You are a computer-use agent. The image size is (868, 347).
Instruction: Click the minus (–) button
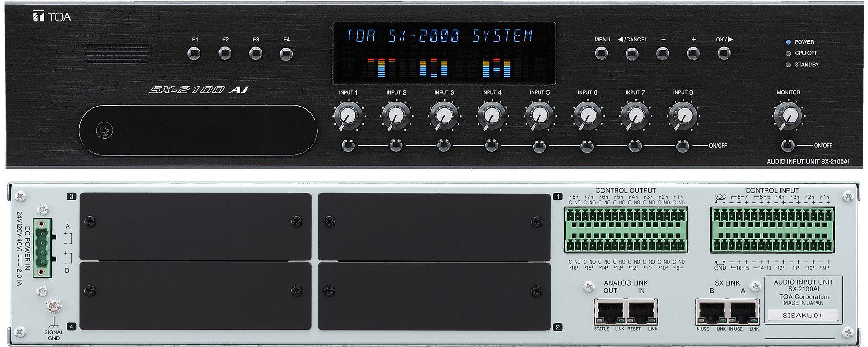[x=663, y=54]
